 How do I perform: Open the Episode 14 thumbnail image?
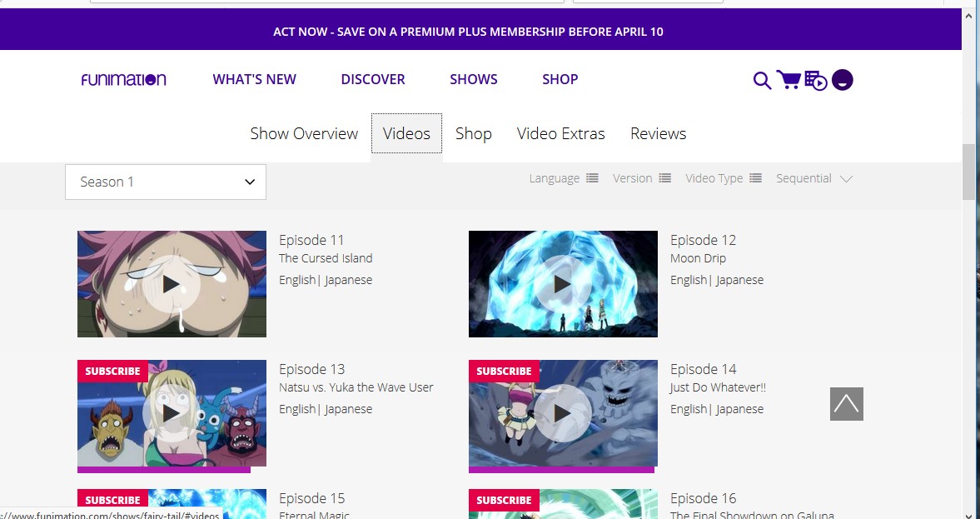click(563, 412)
